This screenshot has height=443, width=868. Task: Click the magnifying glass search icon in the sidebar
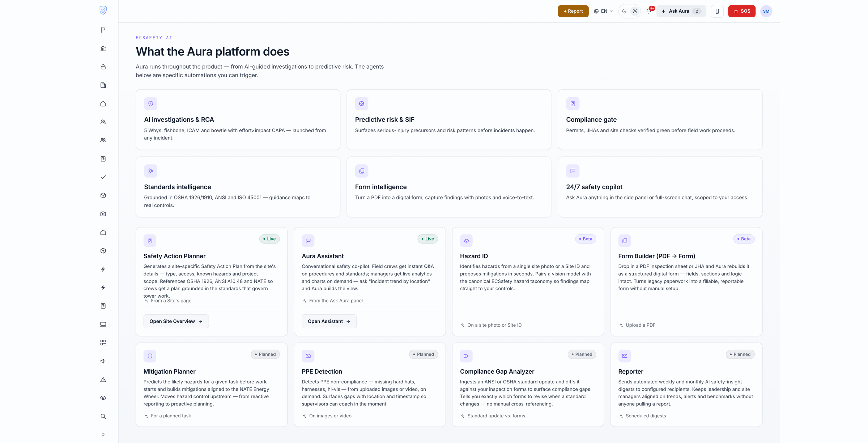coord(103,416)
